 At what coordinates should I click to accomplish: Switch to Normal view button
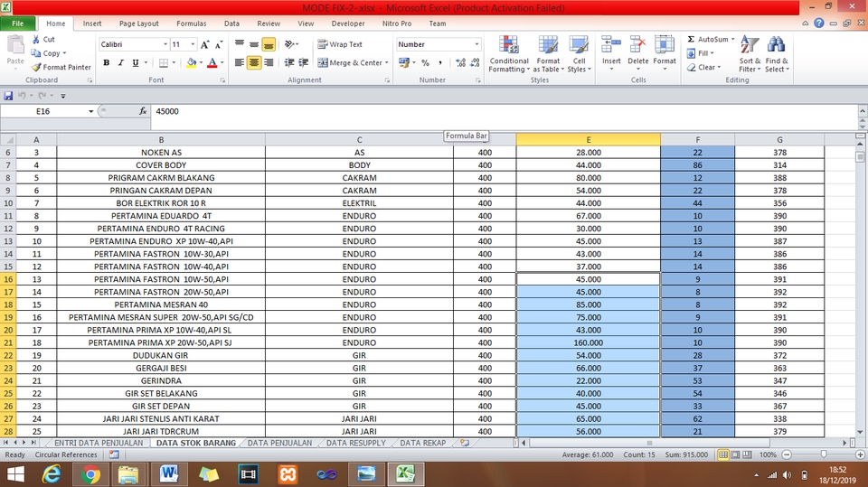(x=723, y=454)
